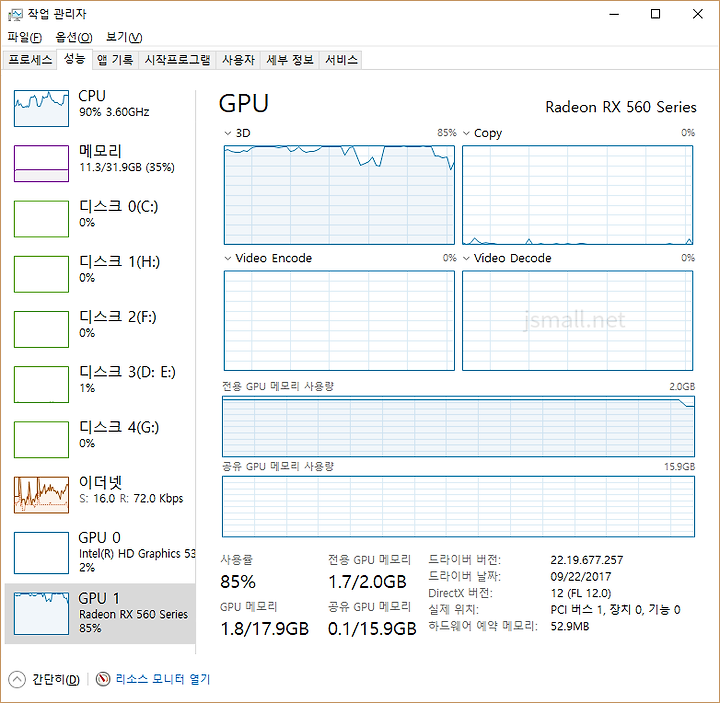Open the 보기(V) menu

click(124, 37)
